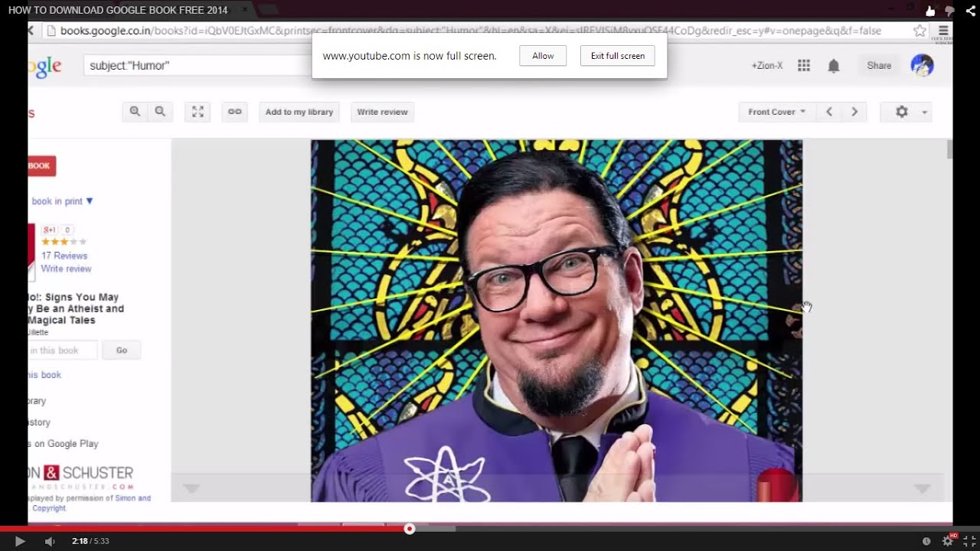Open +Zion-X profile link
980x551 pixels.
tap(767, 66)
